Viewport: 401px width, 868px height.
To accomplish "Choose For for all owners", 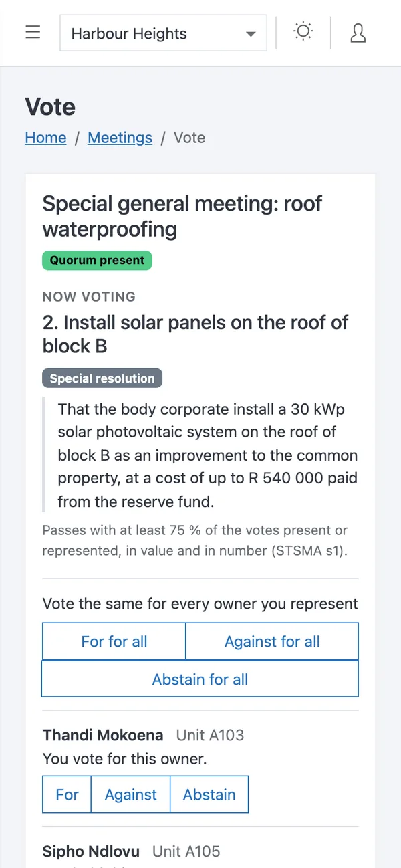I will (x=114, y=641).
